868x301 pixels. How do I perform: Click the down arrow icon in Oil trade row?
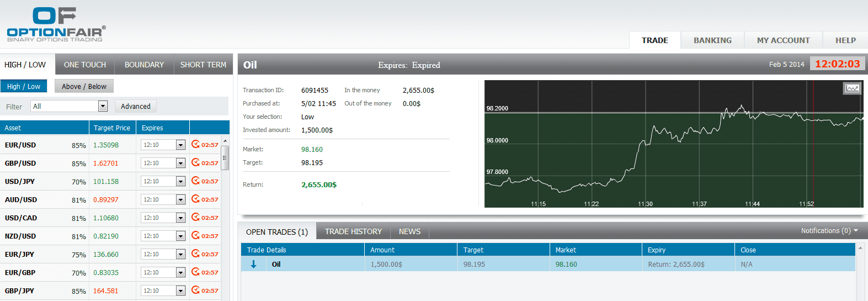(x=253, y=265)
